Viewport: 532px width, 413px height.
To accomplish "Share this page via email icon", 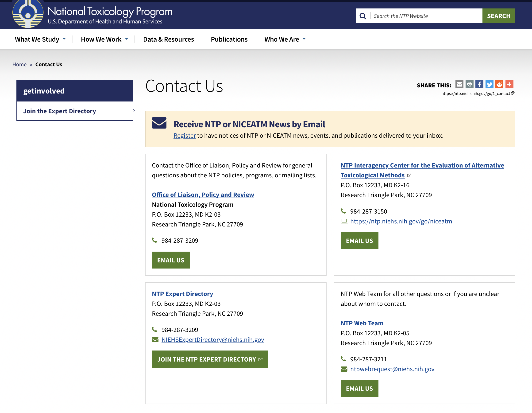I will pos(459,85).
